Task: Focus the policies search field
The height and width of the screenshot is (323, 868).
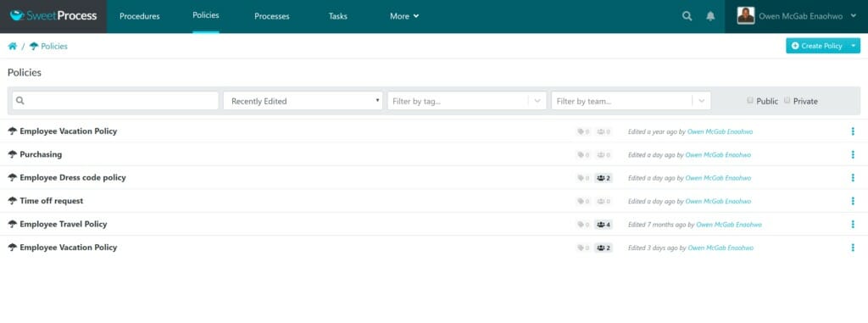Action: 115,101
